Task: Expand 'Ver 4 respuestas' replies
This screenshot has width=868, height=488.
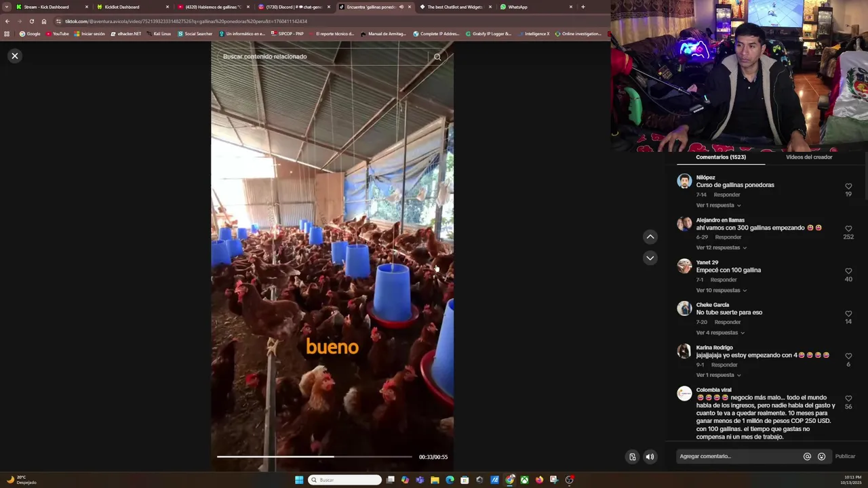Action: [x=720, y=333]
